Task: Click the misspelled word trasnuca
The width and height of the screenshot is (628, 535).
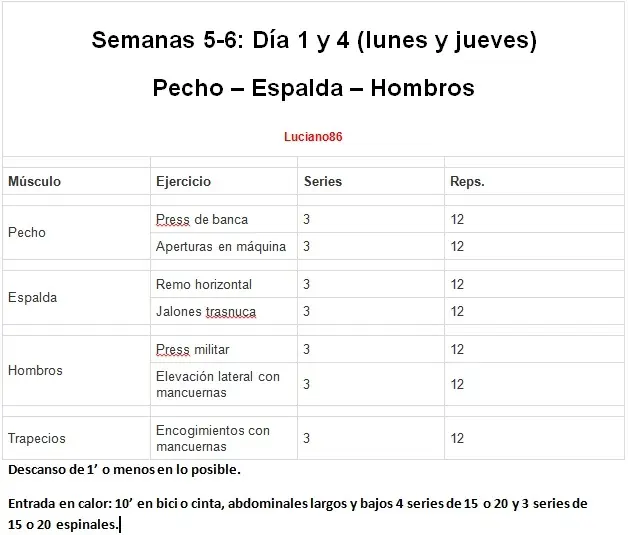Action: pyautogui.click(x=231, y=312)
